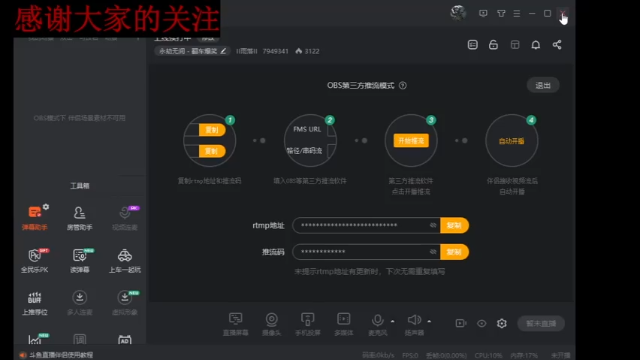Add a 摄像头 camera source

(271, 324)
